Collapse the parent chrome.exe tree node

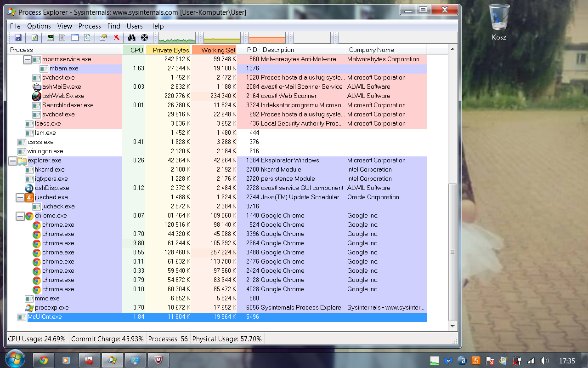pos(20,216)
